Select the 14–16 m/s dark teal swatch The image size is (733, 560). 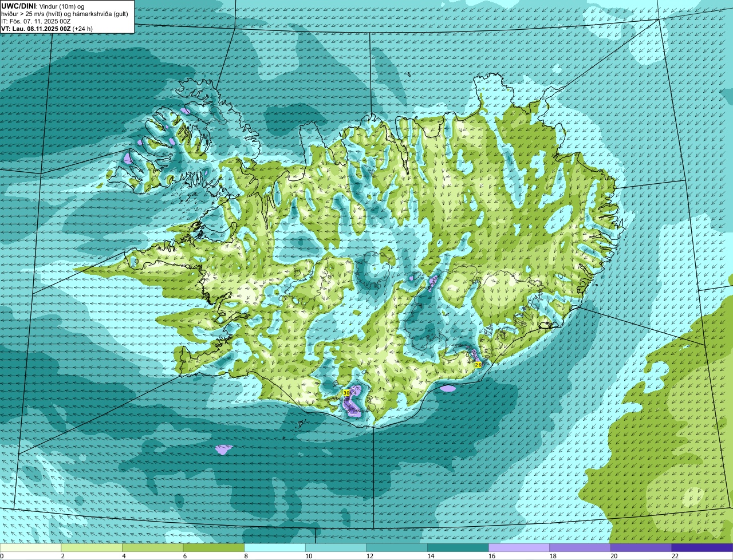click(458, 547)
